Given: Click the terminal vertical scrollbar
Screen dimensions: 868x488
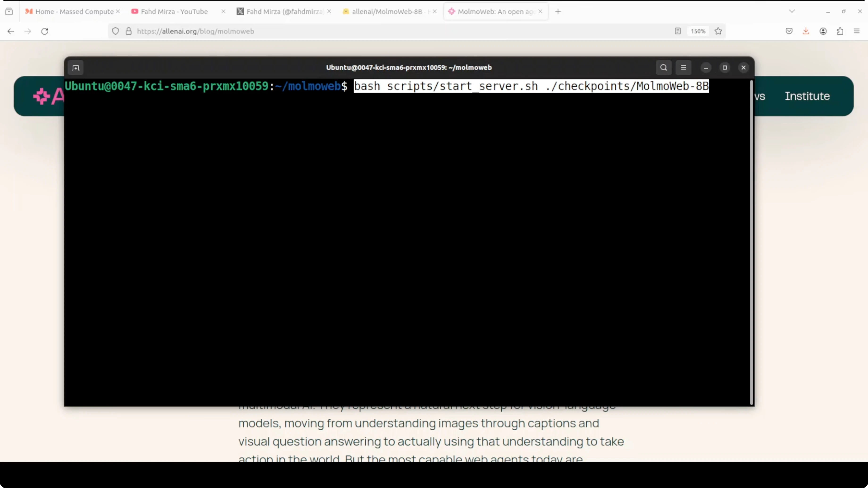Looking at the screenshot, I should [x=751, y=243].
